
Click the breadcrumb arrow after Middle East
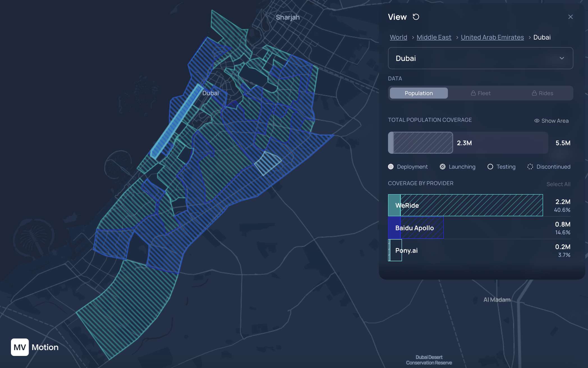click(456, 37)
